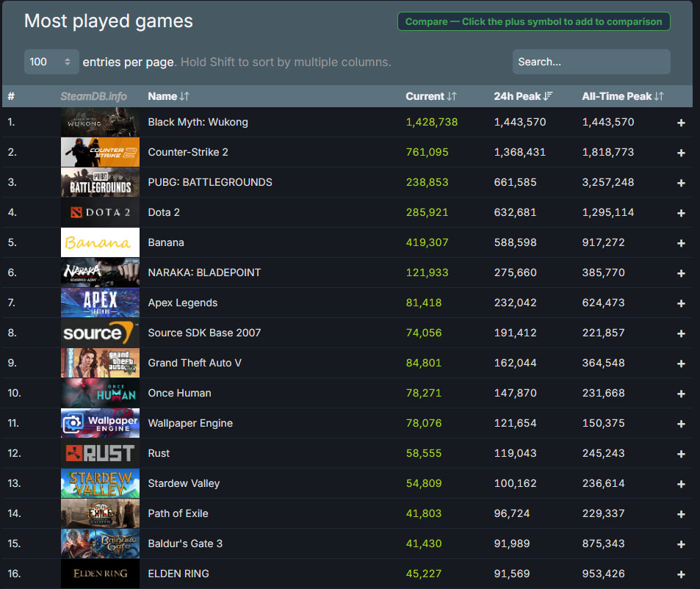Add Black Myth: Wukong to comparison

point(681,123)
